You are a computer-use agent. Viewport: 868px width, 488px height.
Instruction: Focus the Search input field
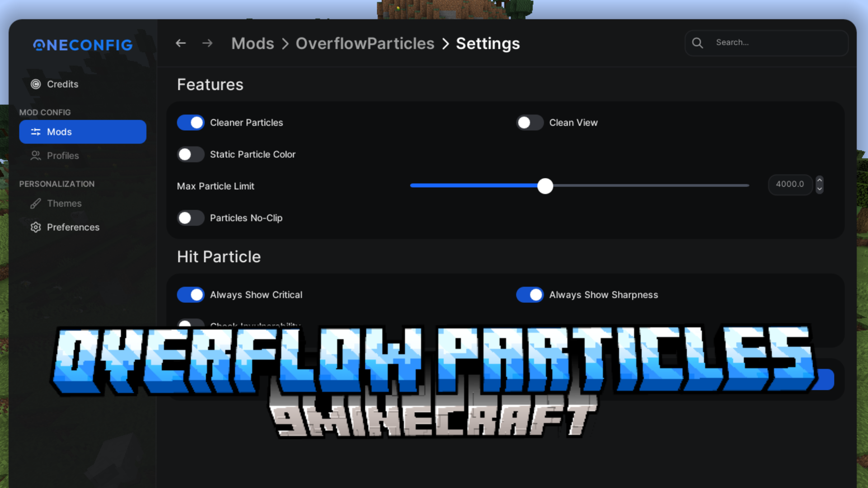click(x=766, y=43)
